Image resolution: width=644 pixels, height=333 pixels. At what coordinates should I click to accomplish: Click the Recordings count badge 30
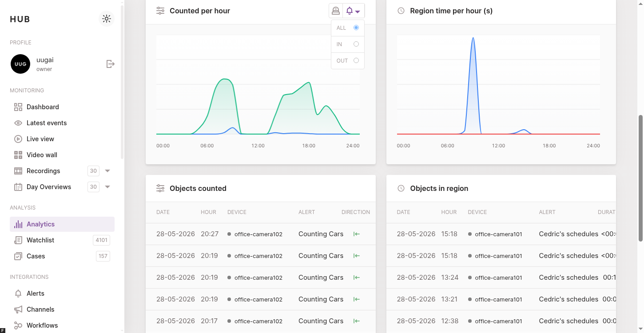coord(93,171)
